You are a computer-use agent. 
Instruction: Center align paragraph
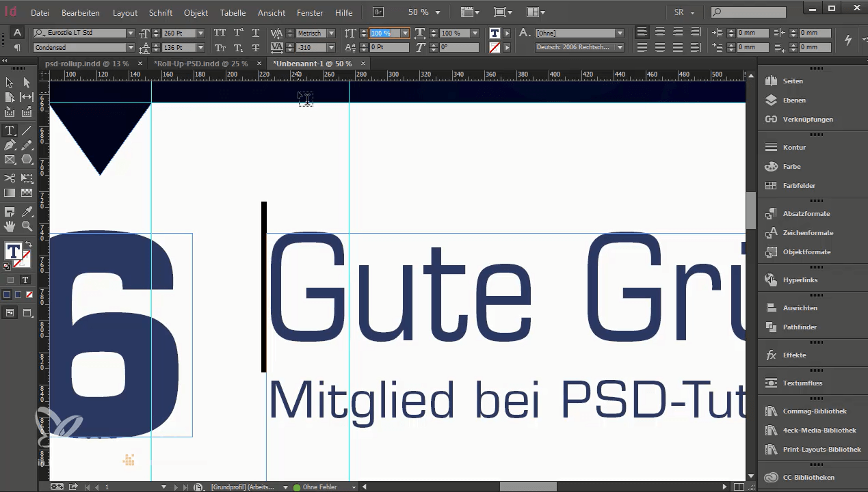coord(659,33)
